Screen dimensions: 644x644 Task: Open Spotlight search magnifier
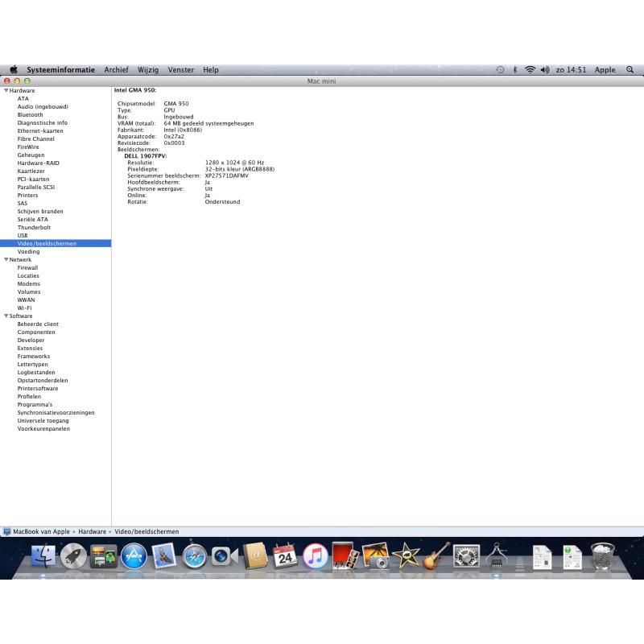point(630,70)
